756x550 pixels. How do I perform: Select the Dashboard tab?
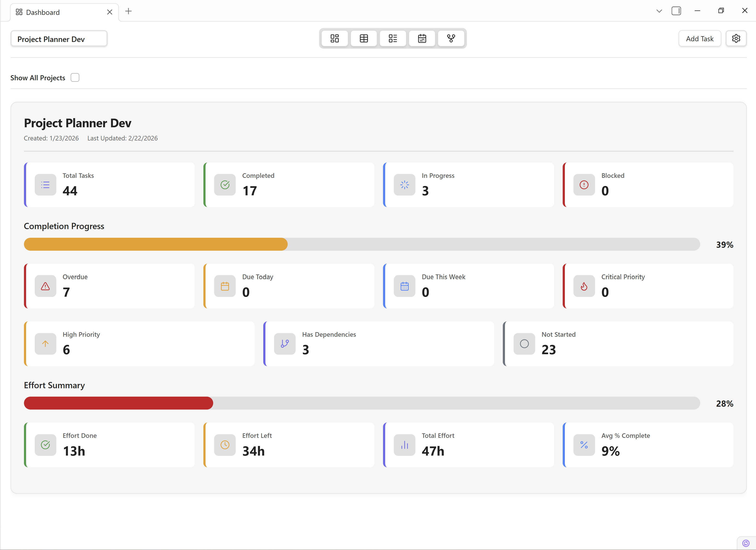(x=43, y=12)
